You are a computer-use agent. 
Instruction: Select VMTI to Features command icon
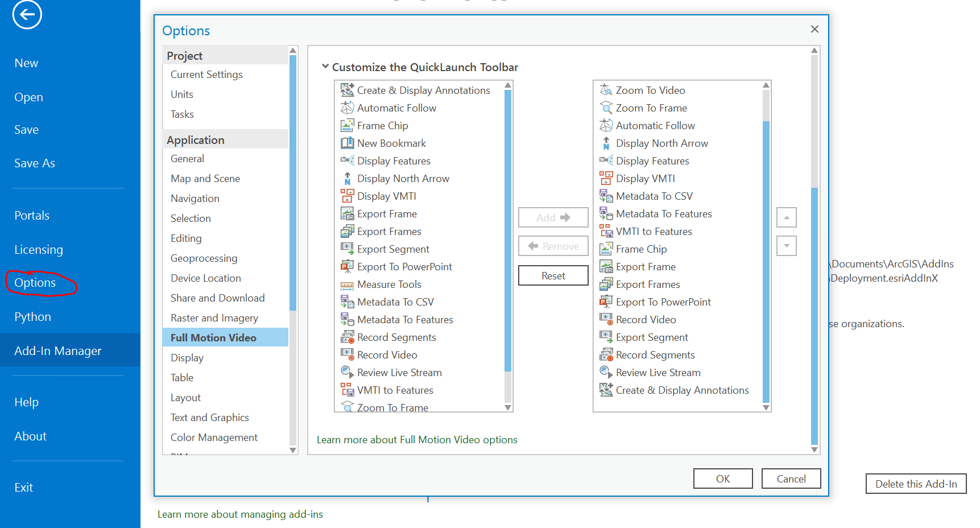point(348,390)
